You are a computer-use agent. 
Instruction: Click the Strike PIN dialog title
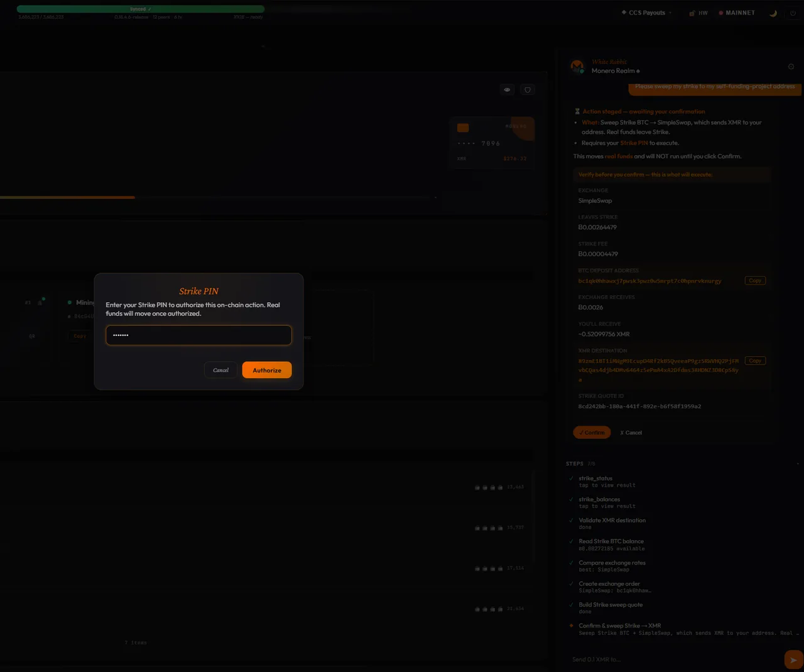click(198, 291)
